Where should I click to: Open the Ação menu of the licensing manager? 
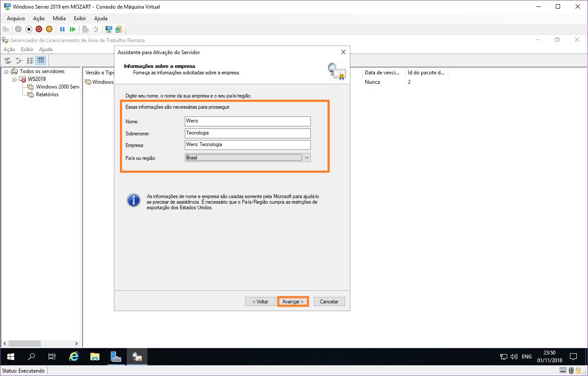(9, 49)
